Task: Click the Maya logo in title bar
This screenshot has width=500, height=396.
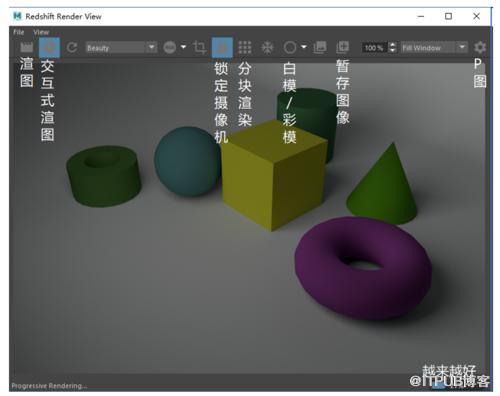Action: [x=17, y=16]
